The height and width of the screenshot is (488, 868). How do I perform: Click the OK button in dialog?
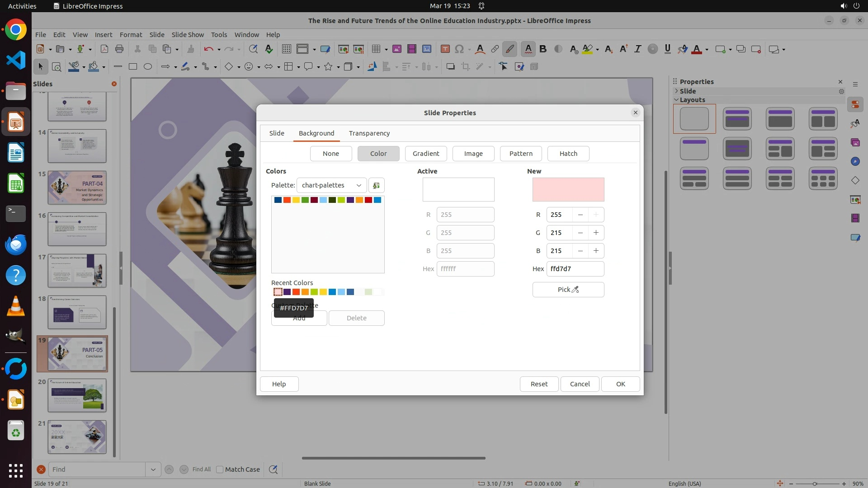(620, 384)
